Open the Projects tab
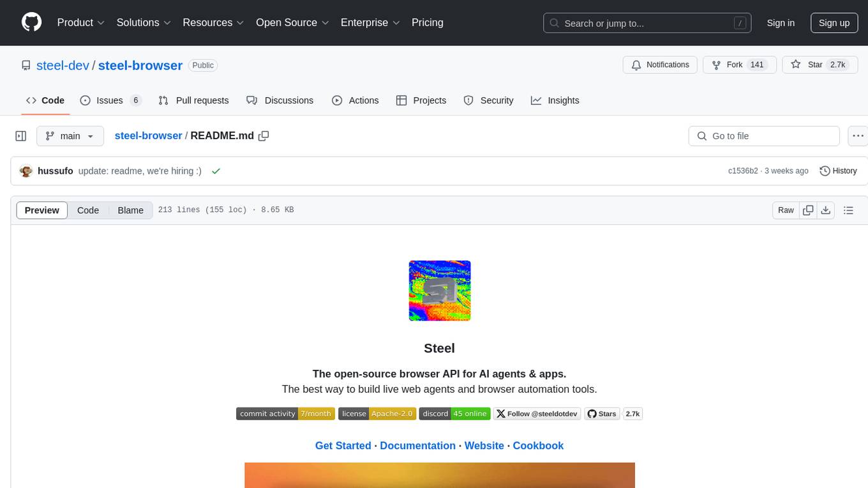 421,100
